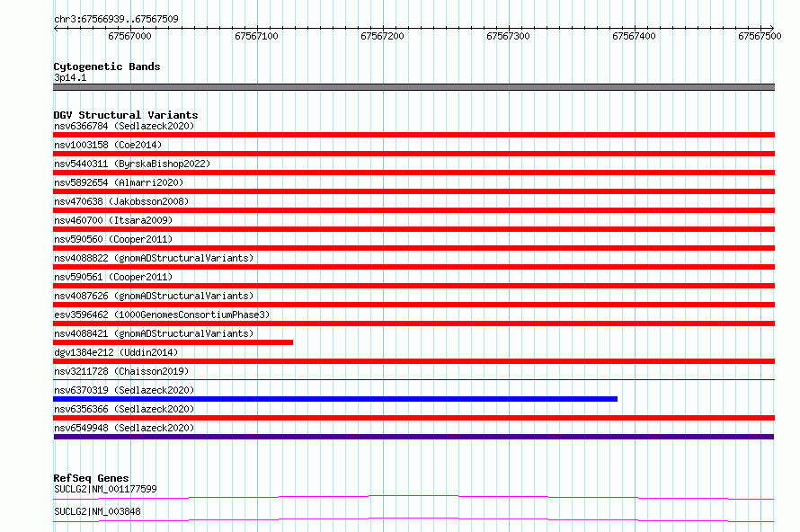Select the nsv470638 (Jakobsson2008) label
The height and width of the screenshot is (532, 800).
point(121,201)
